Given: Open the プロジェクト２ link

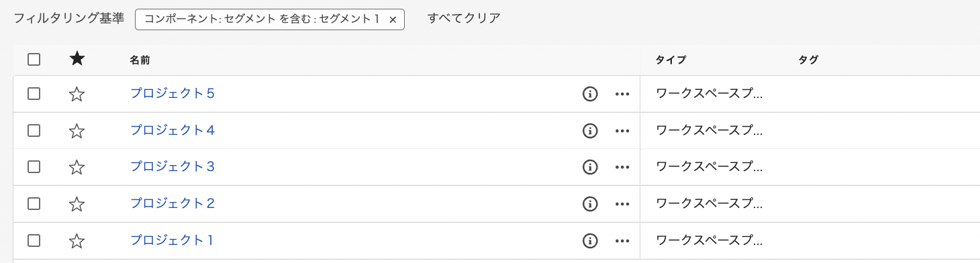Looking at the screenshot, I should point(173,203).
